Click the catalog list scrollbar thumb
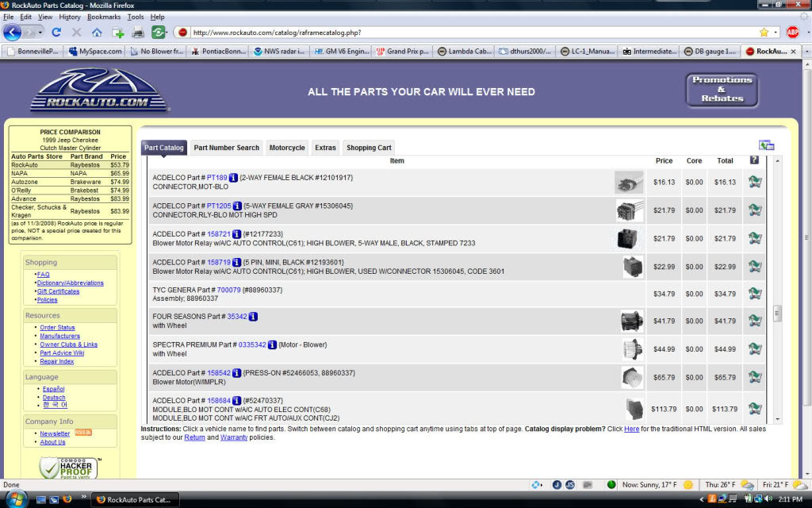Screen dimensions: 812x508 [x=777, y=314]
